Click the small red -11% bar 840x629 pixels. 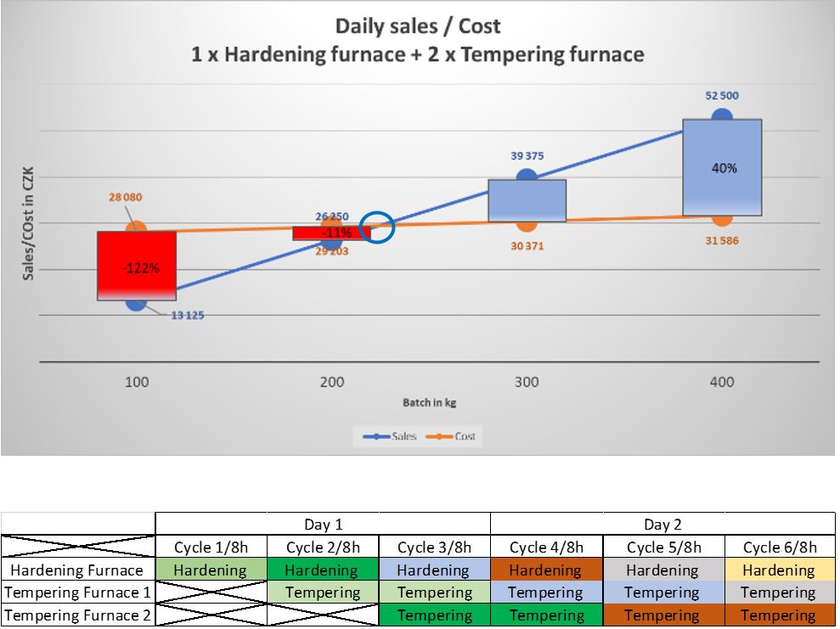click(x=331, y=233)
